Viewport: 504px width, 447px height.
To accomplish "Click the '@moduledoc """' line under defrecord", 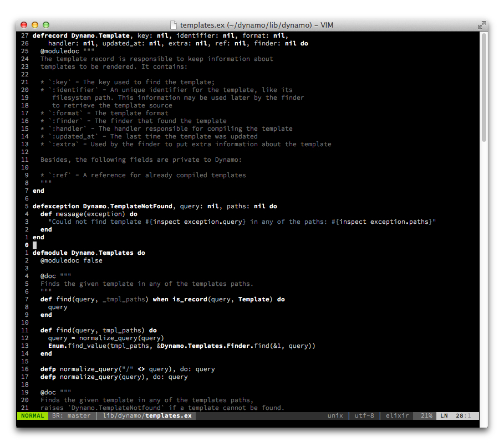I will click(x=68, y=51).
